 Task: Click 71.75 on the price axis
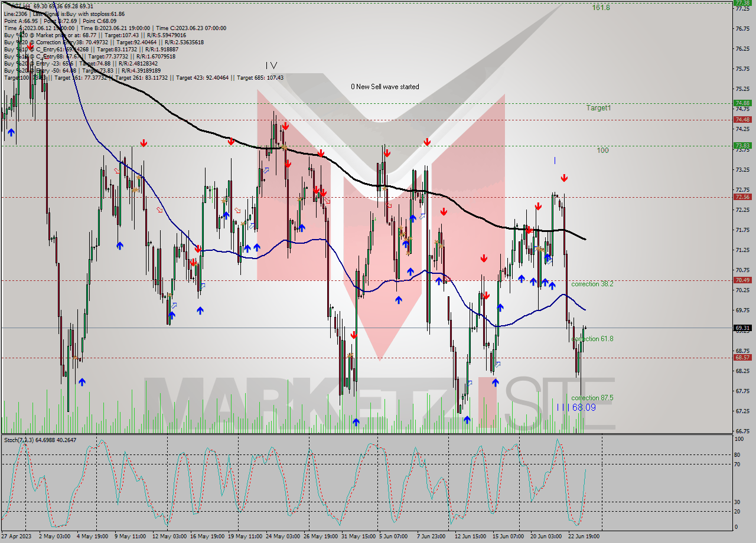click(742, 230)
